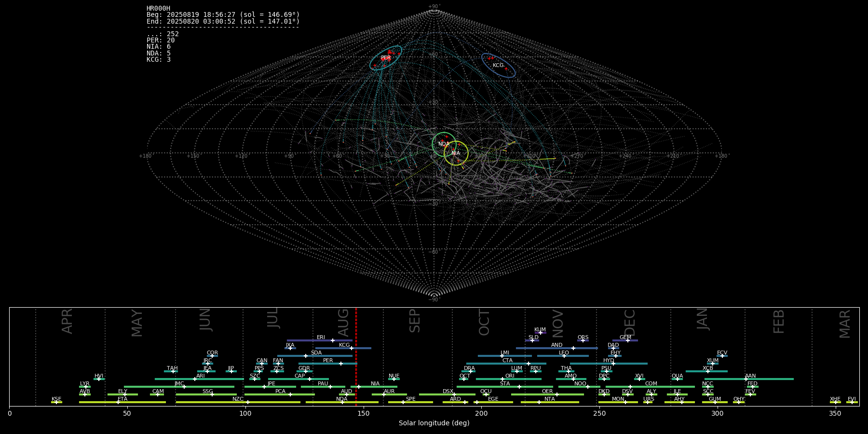This screenshot has width=868, height=434.
Task: Click the '...: 252' count line
Action: (163, 34)
